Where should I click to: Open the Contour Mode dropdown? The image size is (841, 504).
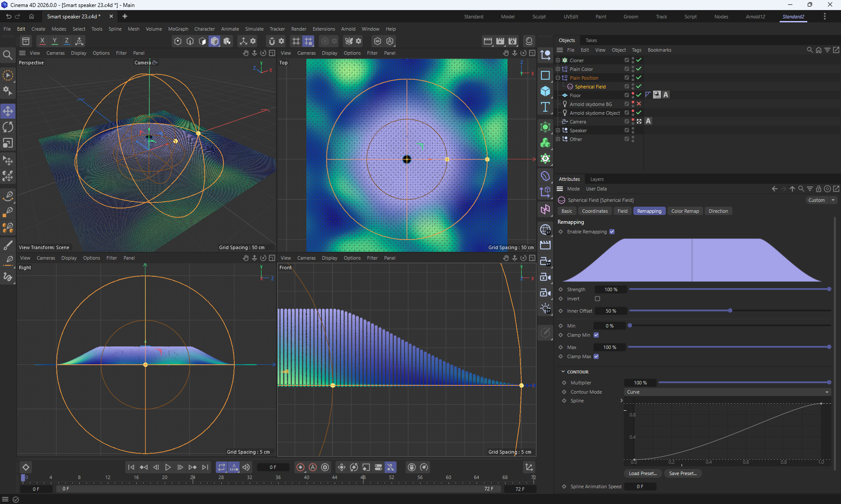(727, 392)
